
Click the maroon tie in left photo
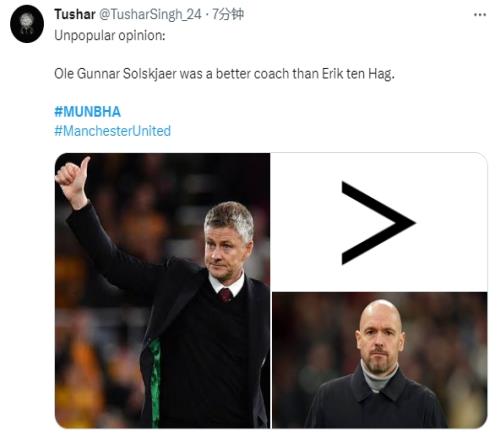pos(226,295)
